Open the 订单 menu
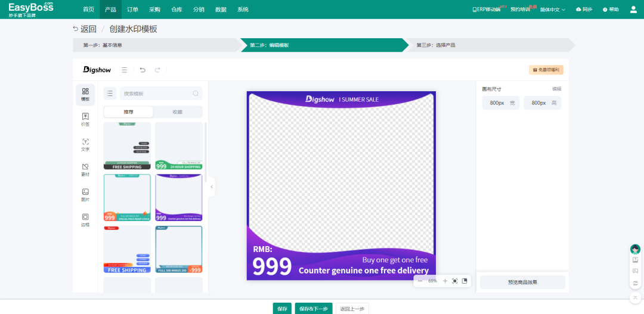This screenshot has width=644, height=314. point(132,10)
